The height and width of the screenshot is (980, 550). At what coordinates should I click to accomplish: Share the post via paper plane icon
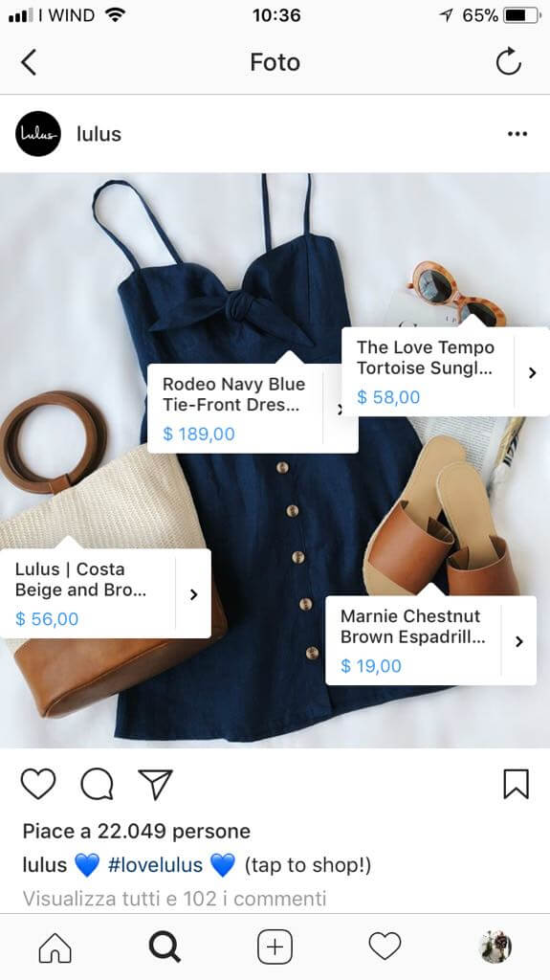(155, 784)
